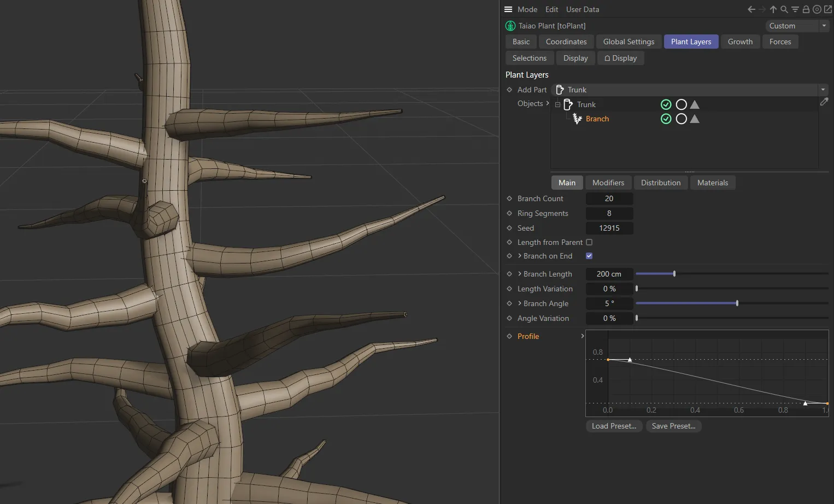Screen dimensions: 834x504
Task: Uncheck the Branch on End checkbox
Action: (589, 256)
